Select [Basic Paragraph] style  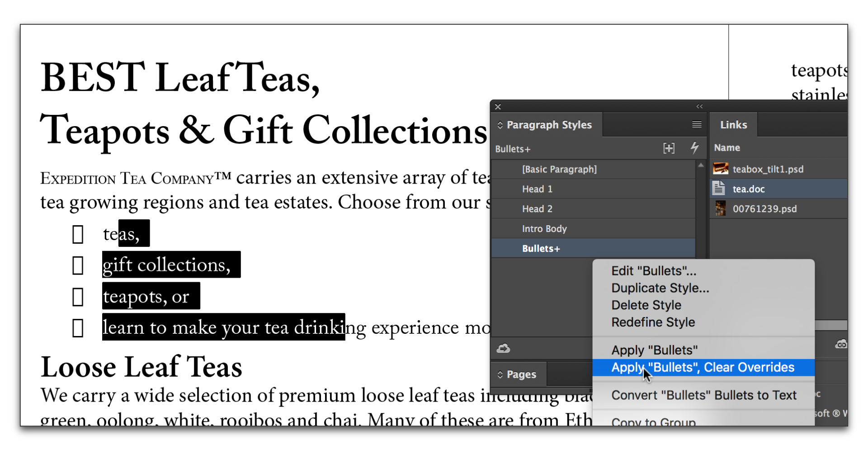(593, 169)
